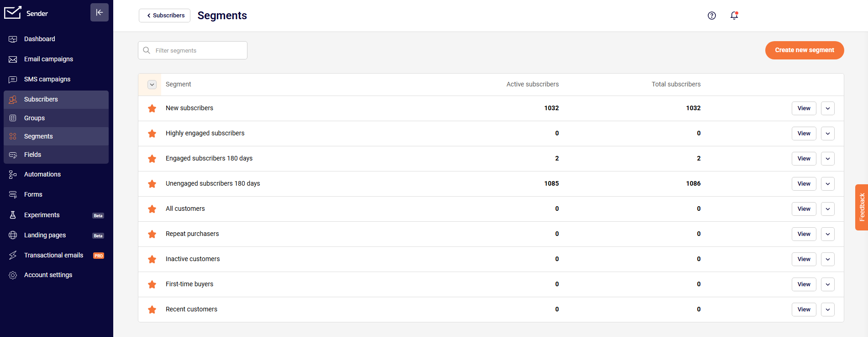Toggle the star for New subscribers segment
The image size is (868, 337).
coord(152,108)
